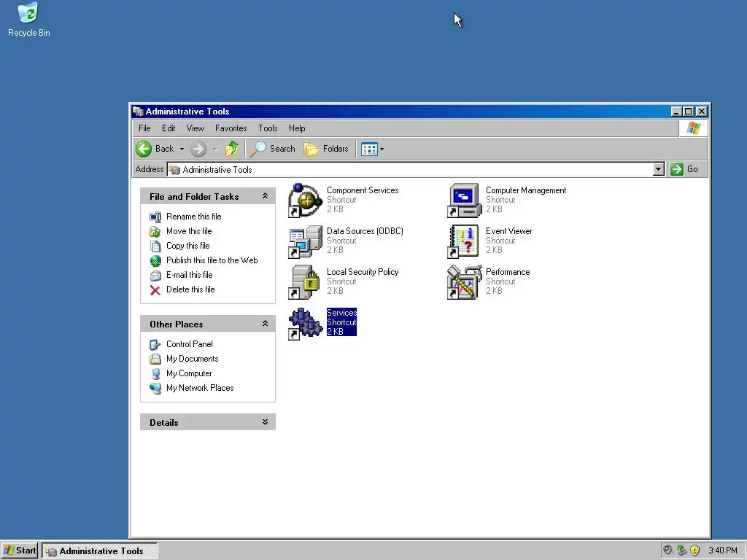Open the Forward button history dropdown

pyautogui.click(x=215, y=149)
